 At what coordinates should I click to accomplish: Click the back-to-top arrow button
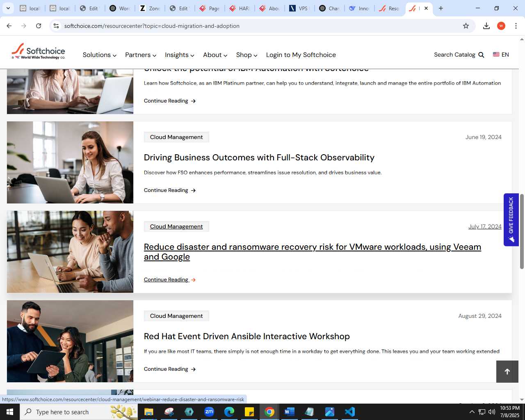click(x=507, y=372)
